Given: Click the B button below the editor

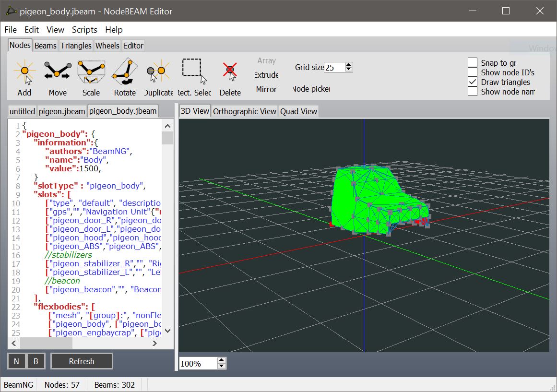Looking at the screenshot, I should click(36, 361).
